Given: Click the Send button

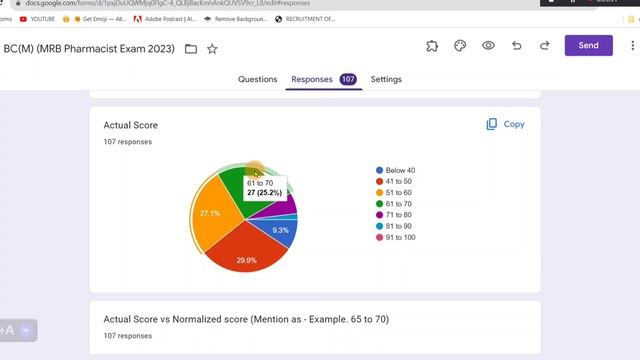Looking at the screenshot, I should (589, 45).
